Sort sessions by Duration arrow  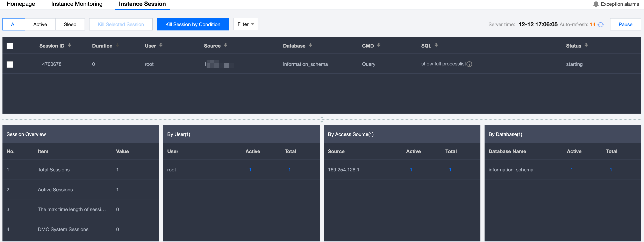[117, 45]
